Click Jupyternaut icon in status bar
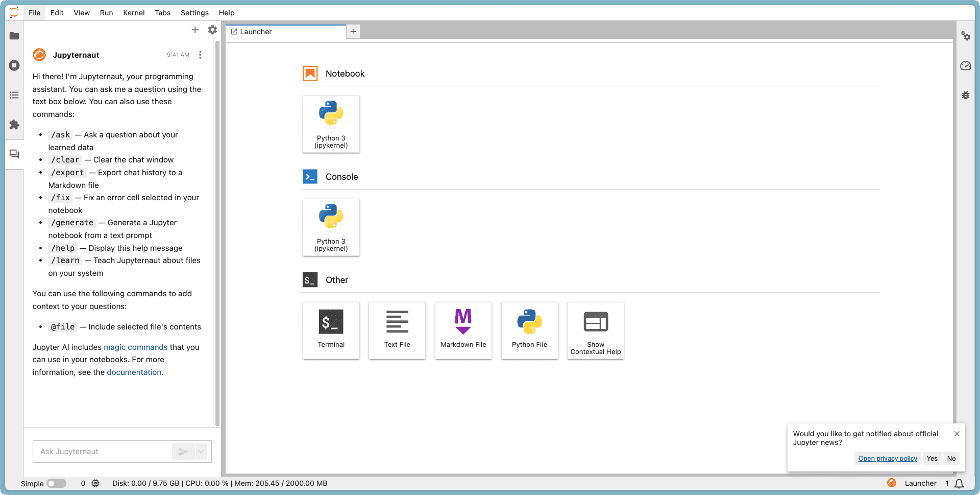This screenshot has width=980, height=495. (892, 483)
